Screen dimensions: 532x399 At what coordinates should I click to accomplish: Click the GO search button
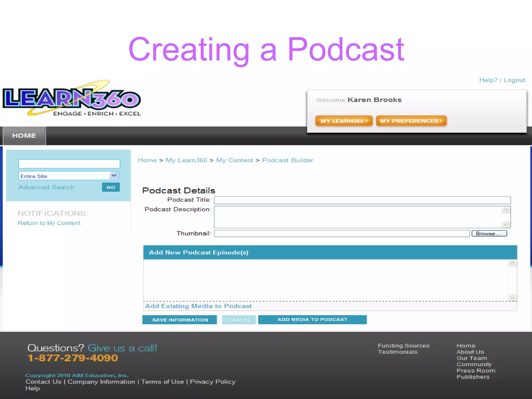pos(111,187)
